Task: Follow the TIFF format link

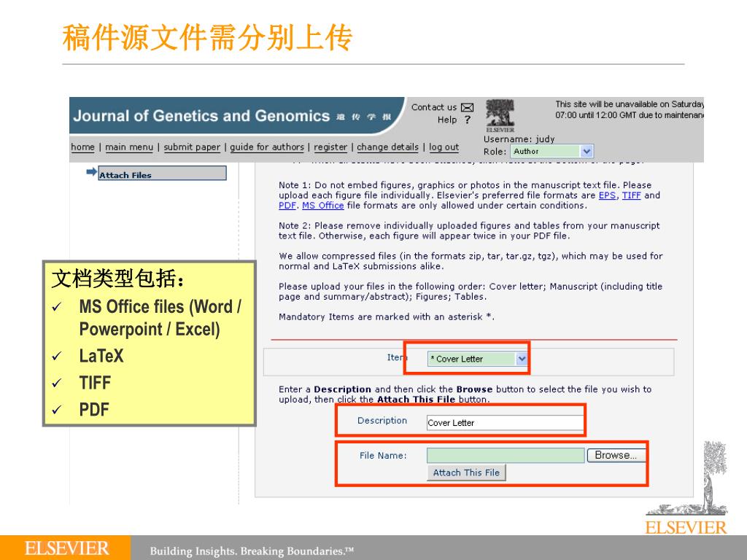Action: [x=631, y=195]
